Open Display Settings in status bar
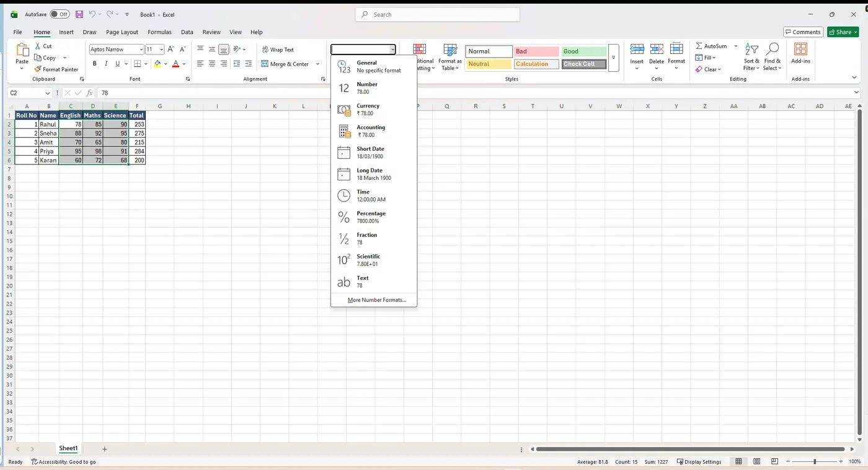868x470 pixels. [699, 461]
